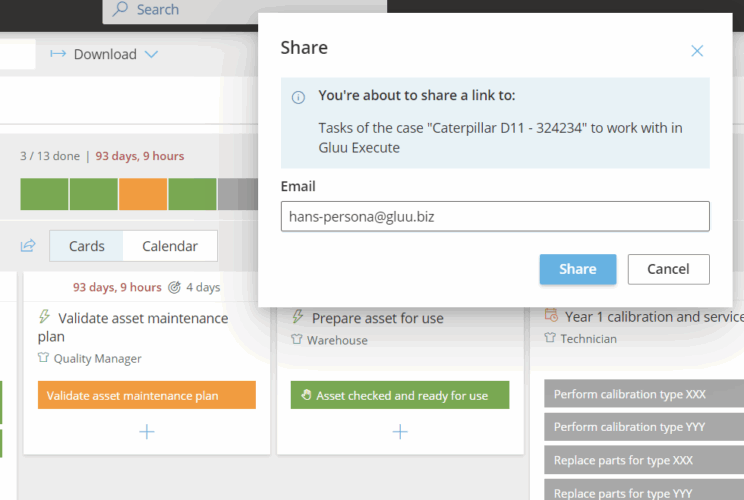Add an item under Validate asset maintenance plan
This screenshot has width=744, height=500.
[147, 432]
